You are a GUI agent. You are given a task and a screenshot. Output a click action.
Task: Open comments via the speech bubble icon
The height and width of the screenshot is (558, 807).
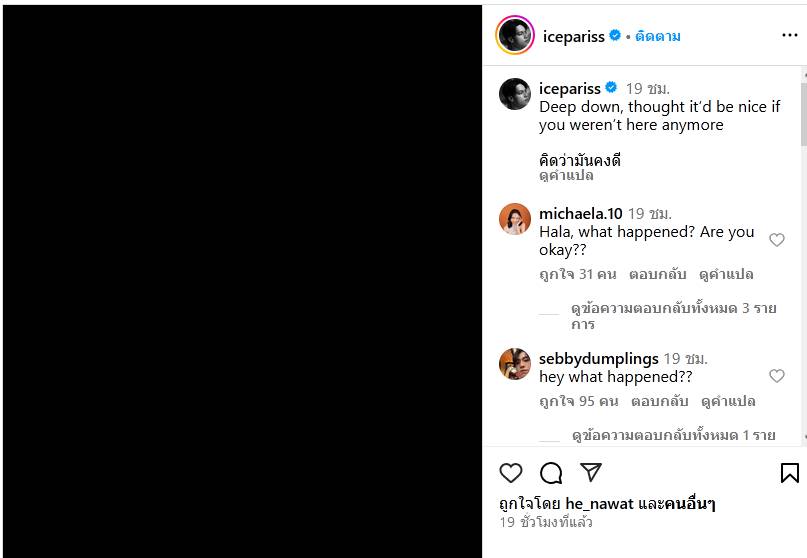click(551, 473)
